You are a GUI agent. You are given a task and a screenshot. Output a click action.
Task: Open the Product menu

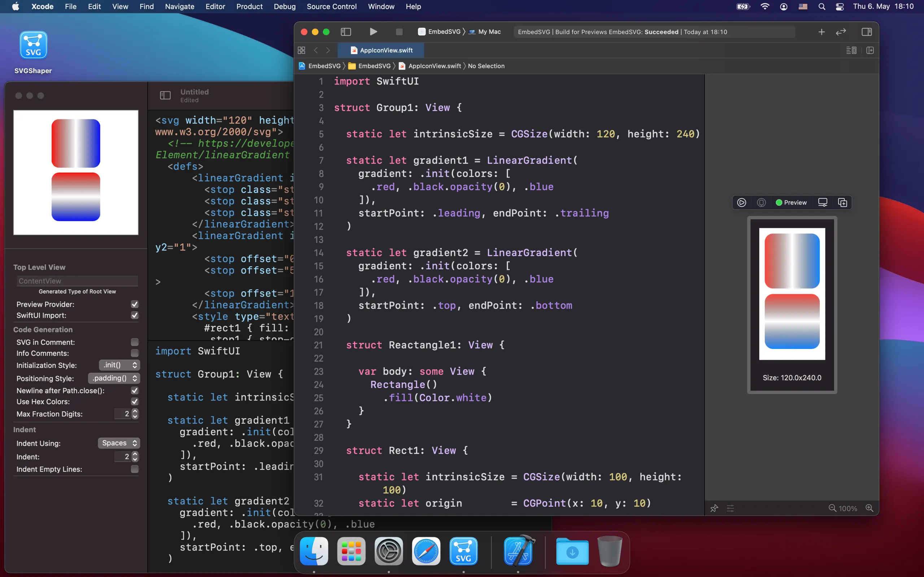(249, 6)
